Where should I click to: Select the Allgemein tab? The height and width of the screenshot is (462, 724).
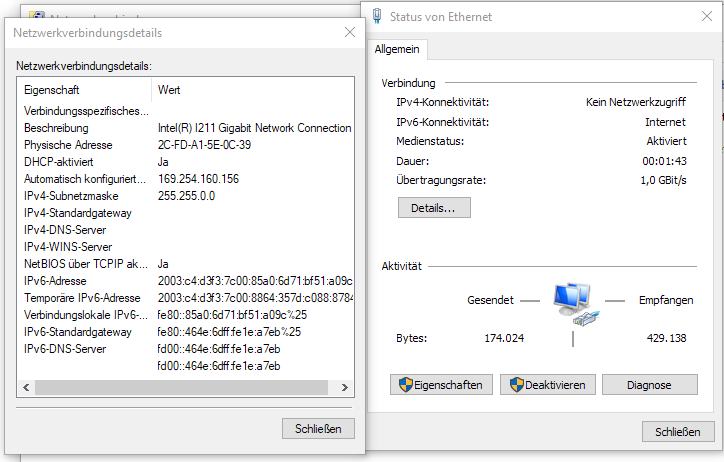397,49
